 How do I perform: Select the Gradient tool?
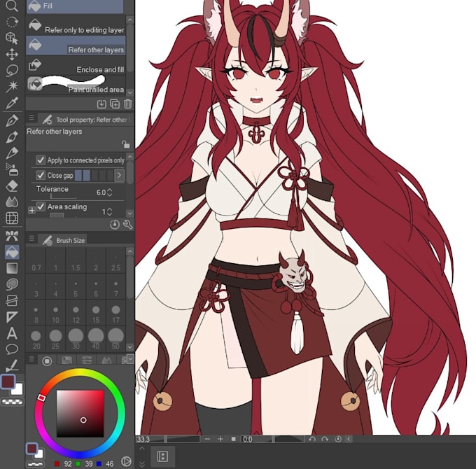12,268
